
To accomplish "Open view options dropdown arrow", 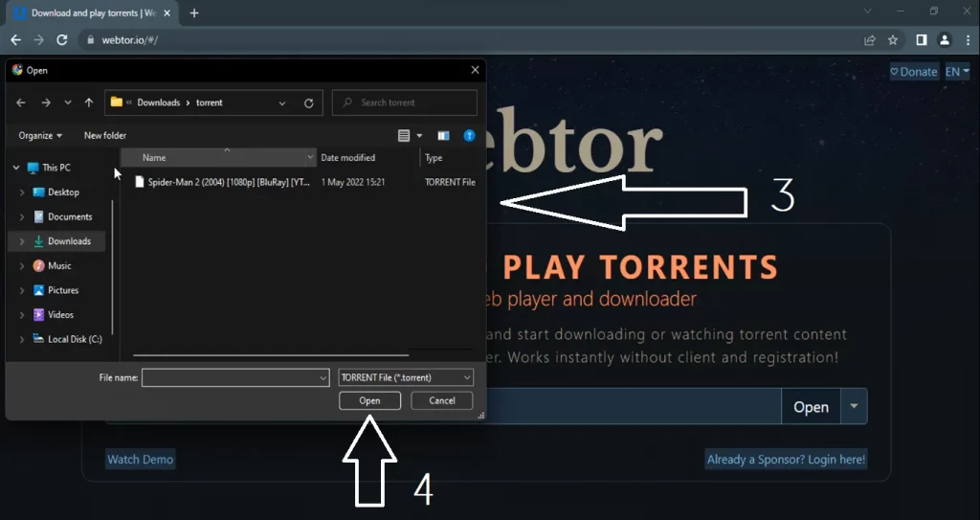I will [419, 136].
